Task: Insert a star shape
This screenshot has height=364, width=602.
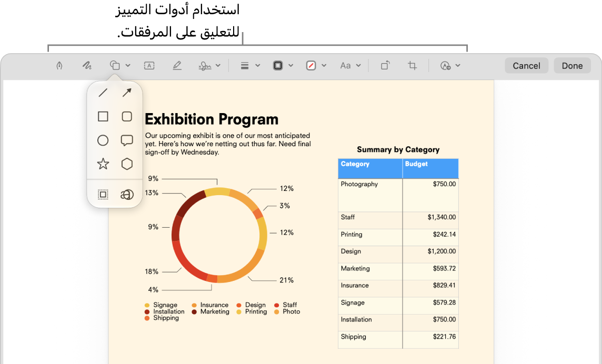Action: click(x=103, y=164)
